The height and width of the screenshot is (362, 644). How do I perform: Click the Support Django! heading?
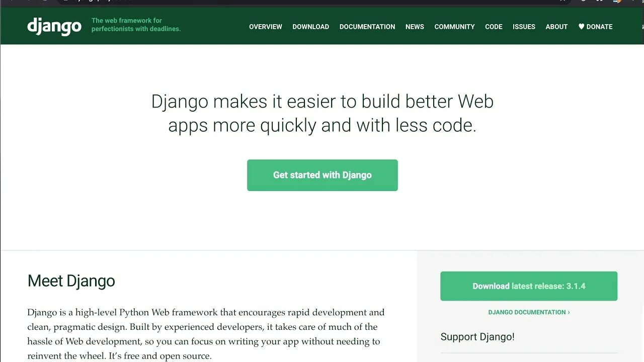tap(477, 337)
